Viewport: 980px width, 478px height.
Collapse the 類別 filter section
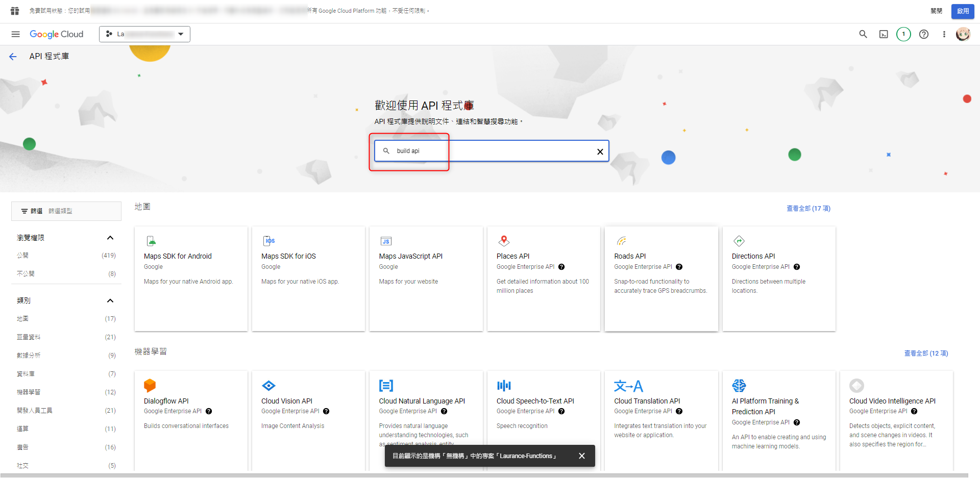[110, 300]
